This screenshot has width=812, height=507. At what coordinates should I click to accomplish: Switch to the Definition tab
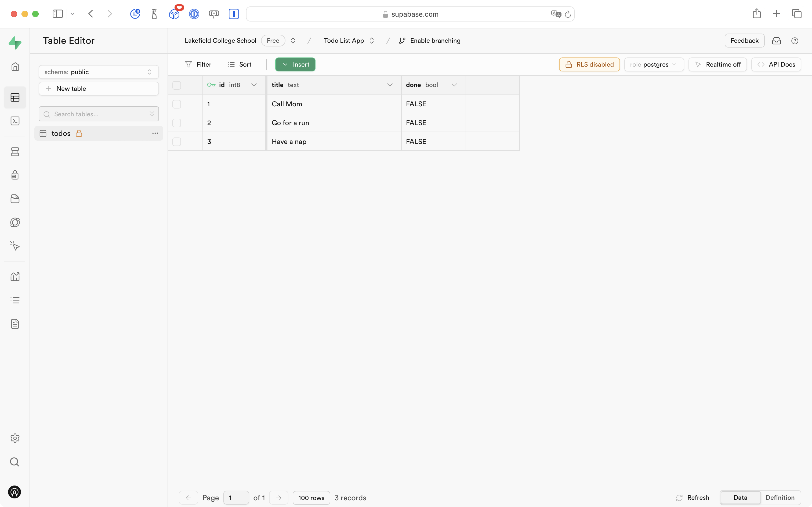(780, 498)
